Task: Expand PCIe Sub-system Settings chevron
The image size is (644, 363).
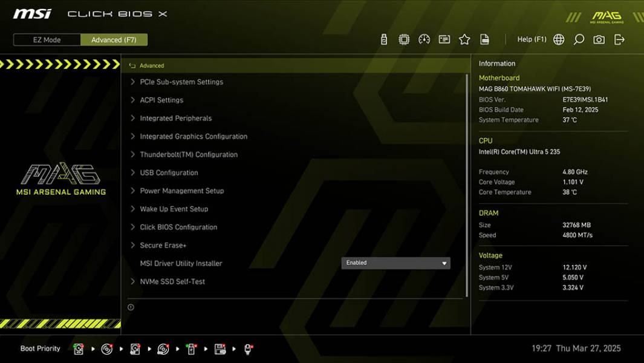Action: tap(132, 82)
